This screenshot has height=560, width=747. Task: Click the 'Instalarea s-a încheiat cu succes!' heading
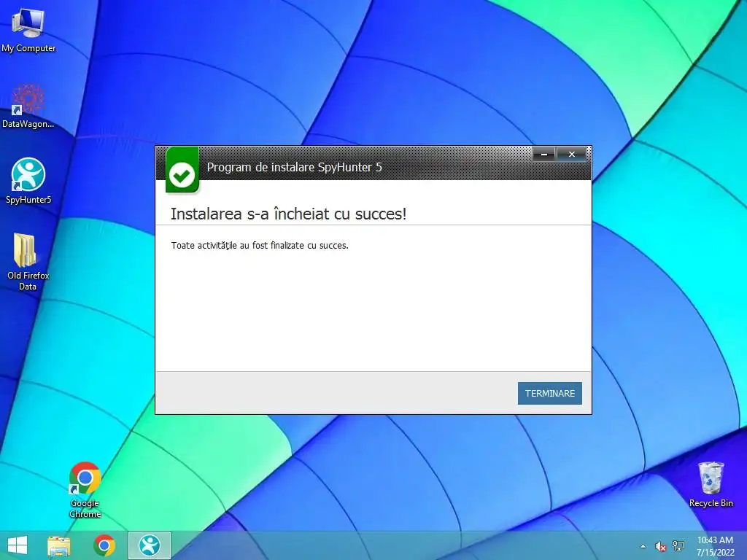[289, 214]
